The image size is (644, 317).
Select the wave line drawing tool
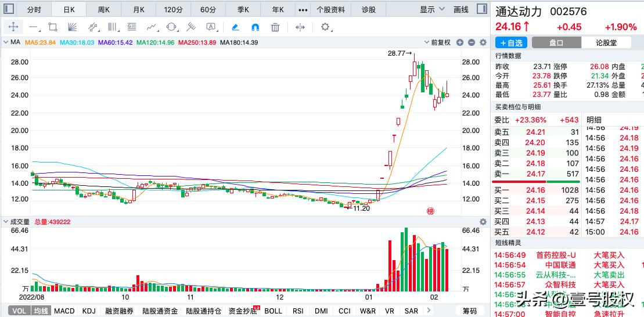152,27
